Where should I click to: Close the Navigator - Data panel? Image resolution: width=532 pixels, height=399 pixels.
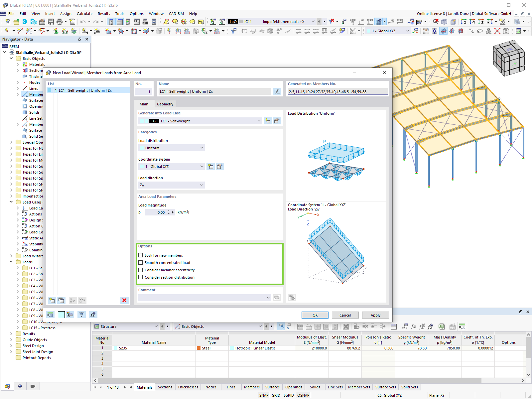87,39
